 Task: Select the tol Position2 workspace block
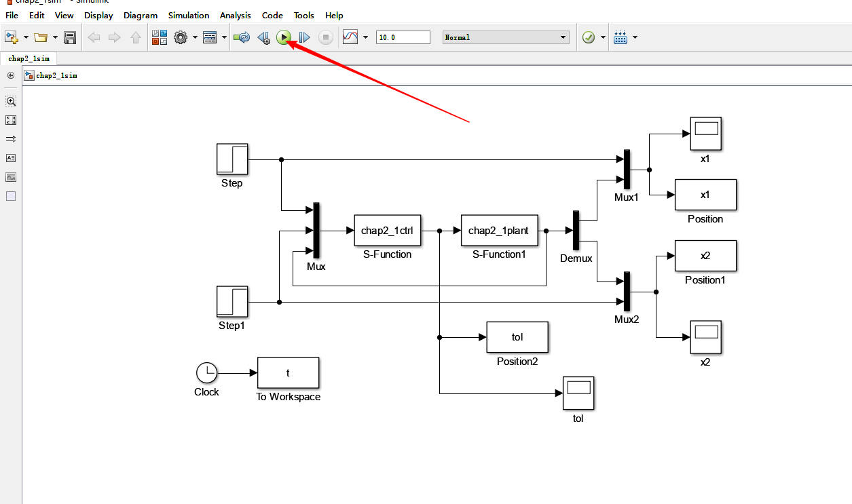pos(517,337)
